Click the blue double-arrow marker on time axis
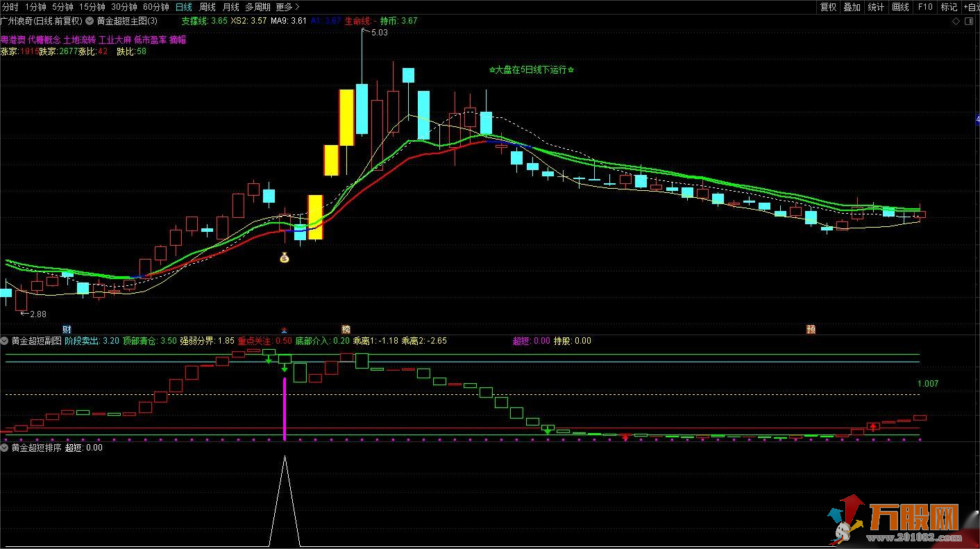 pos(284,330)
